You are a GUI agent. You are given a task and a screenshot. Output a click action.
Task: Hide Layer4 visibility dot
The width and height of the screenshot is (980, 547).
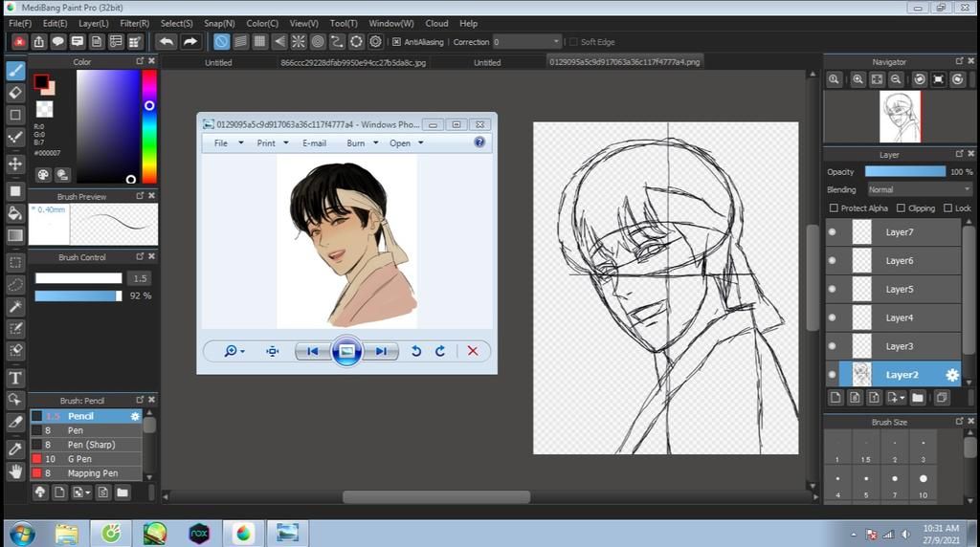[x=832, y=317]
